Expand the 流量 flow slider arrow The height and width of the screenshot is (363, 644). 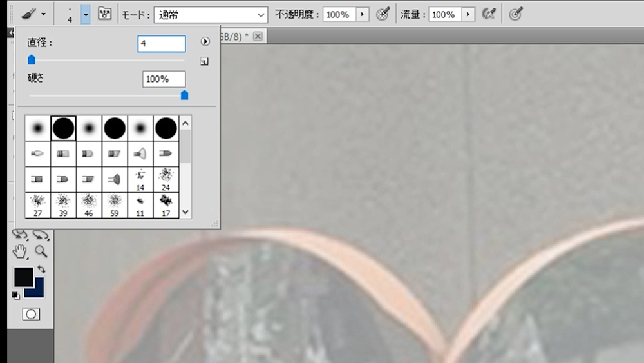468,14
